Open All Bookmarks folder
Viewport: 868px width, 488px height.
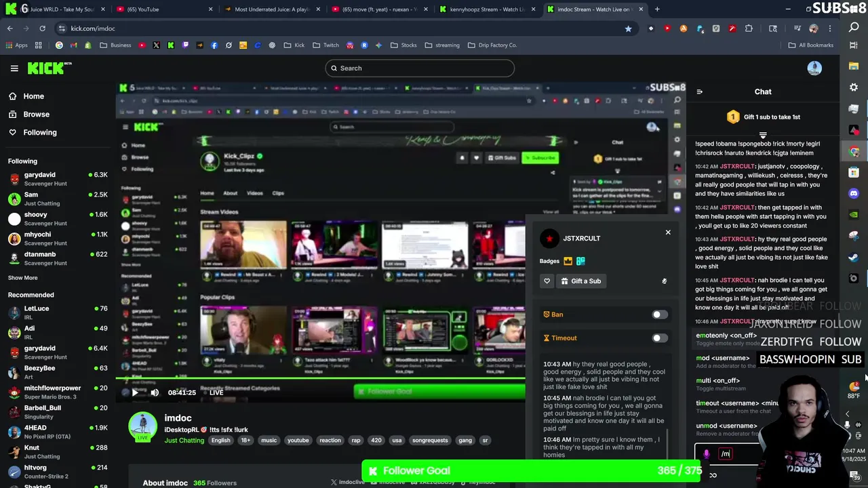click(x=810, y=45)
